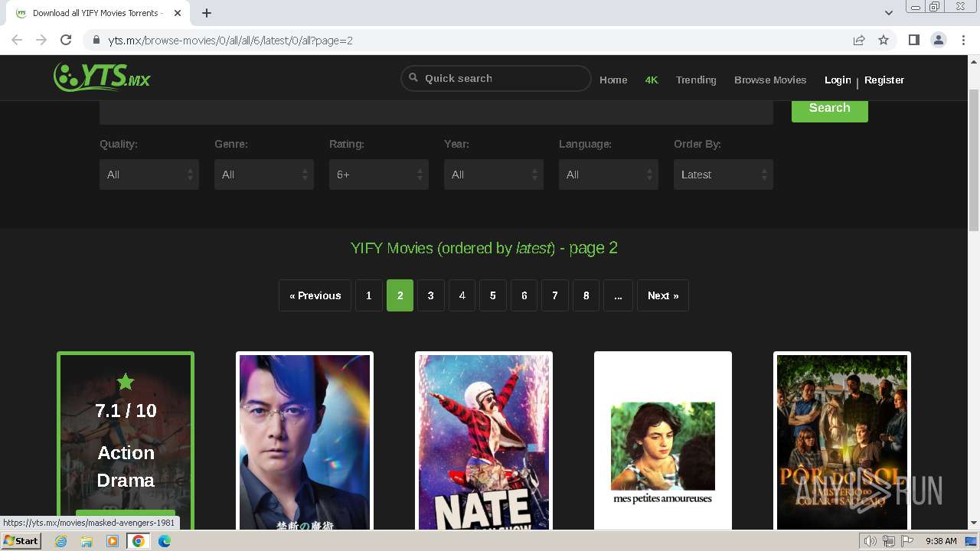The width and height of the screenshot is (980, 551).
Task: Click the browser back arrow
Action: 17,40
